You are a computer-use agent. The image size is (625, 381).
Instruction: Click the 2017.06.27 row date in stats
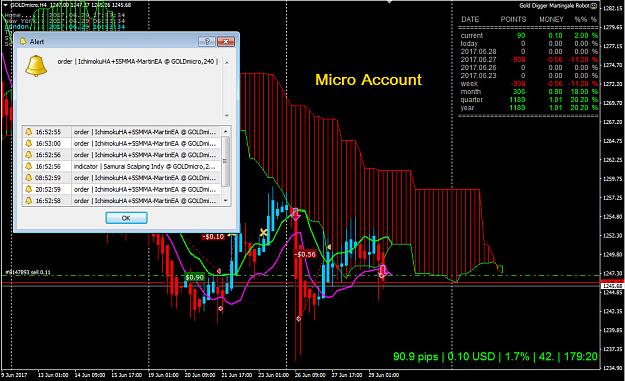(478, 59)
